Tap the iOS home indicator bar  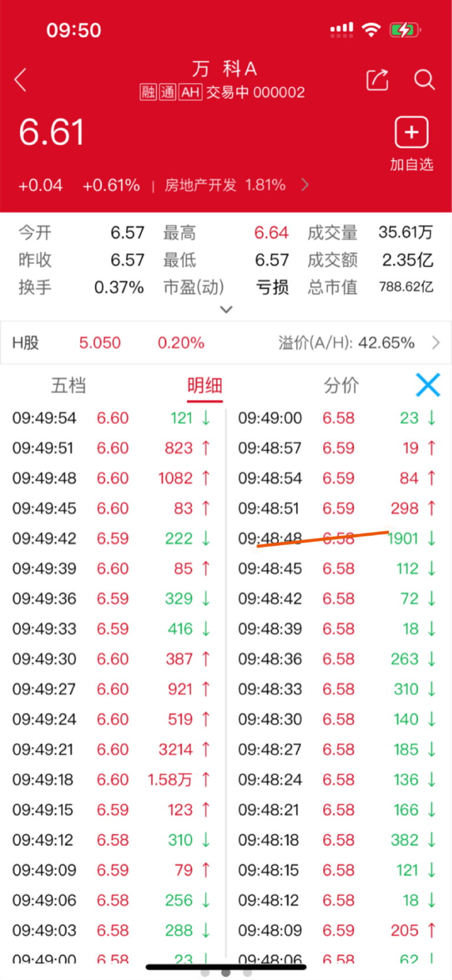click(226, 966)
